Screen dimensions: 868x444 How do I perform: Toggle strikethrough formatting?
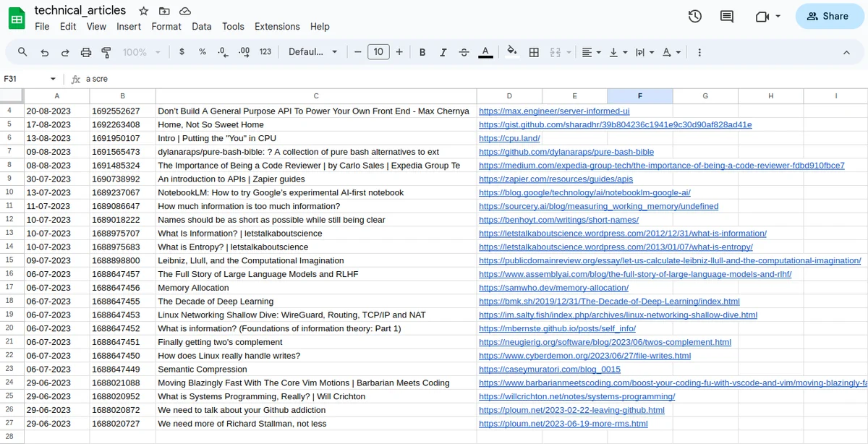(464, 52)
